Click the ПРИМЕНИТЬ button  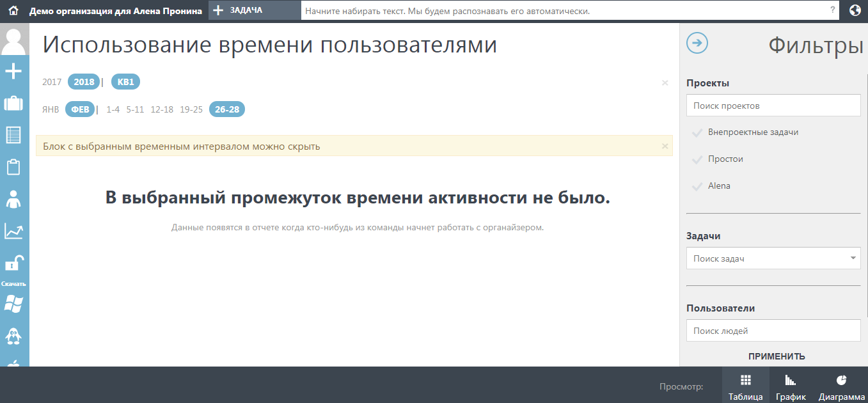pyautogui.click(x=777, y=356)
